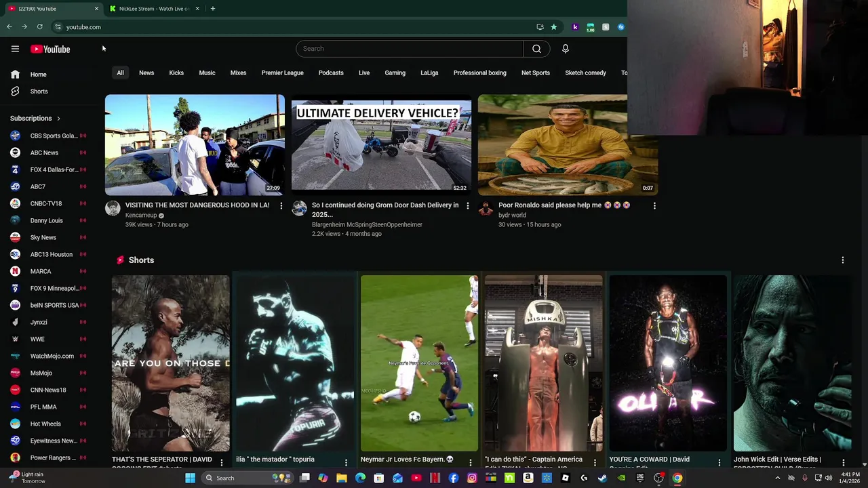Viewport: 868px width, 488px height.
Task: Go back in browser history
Action: 9,27
